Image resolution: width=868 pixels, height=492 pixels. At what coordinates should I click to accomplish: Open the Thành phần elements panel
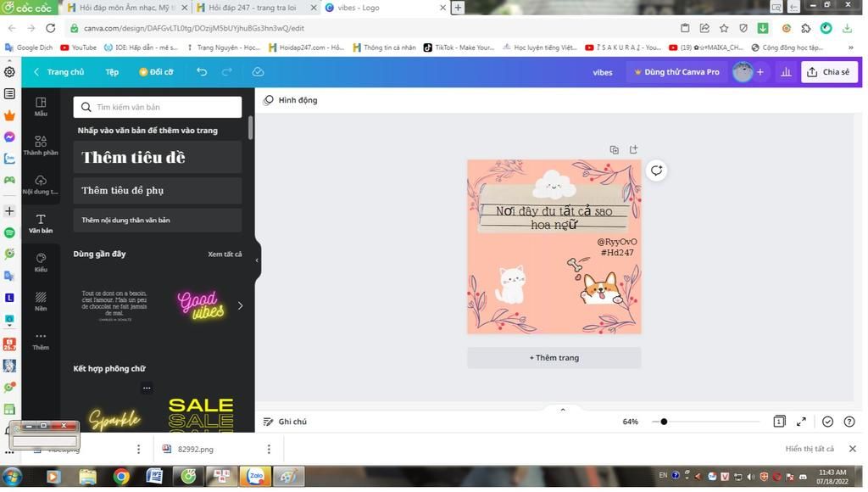[x=41, y=145]
